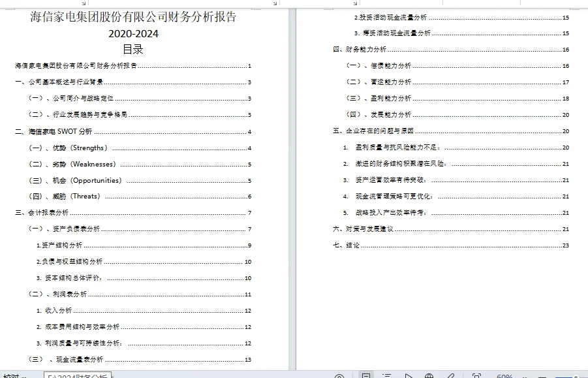Jump to 二、海信家电 SWOT 分析
Screen dimensions: 588x378
133,131
